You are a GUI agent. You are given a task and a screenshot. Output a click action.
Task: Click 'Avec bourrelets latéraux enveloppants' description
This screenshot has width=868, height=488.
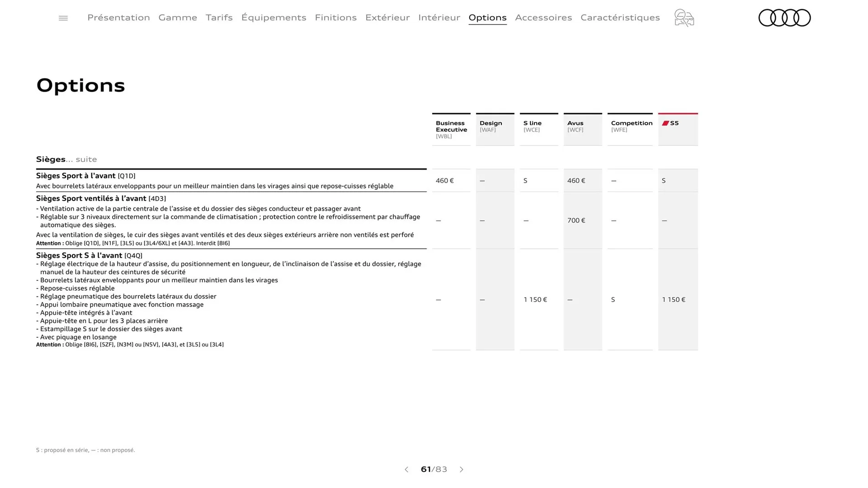[x=215, y=186]
